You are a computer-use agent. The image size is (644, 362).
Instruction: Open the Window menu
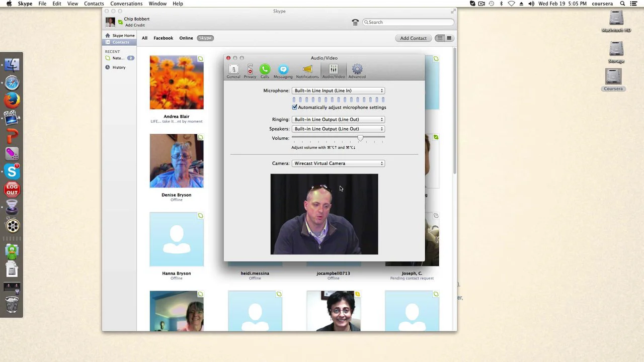point(157,4)
